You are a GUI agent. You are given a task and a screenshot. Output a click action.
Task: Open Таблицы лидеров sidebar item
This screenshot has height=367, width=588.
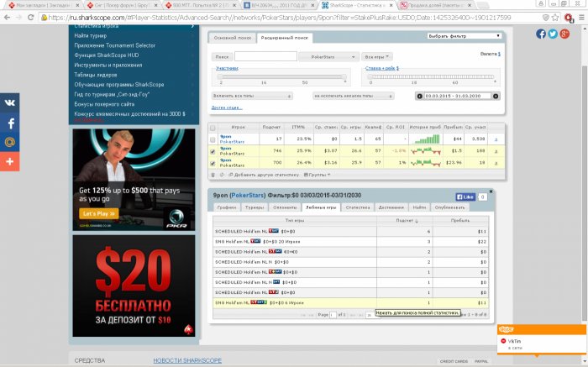coord(96,75)
